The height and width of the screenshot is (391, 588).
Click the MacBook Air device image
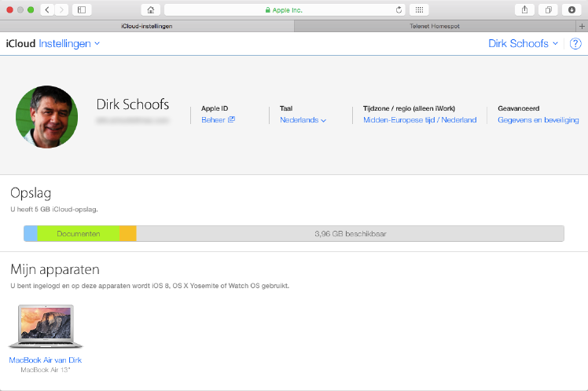(x=46, y=326)
